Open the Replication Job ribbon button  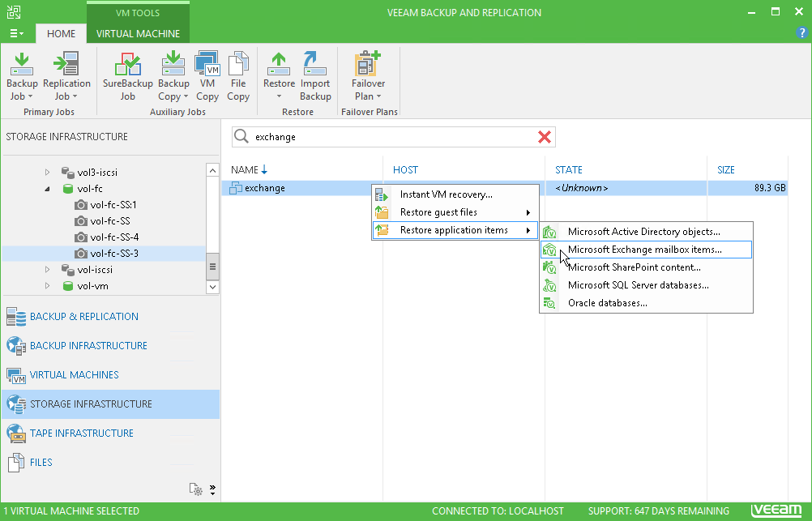[x=66, y=76]
